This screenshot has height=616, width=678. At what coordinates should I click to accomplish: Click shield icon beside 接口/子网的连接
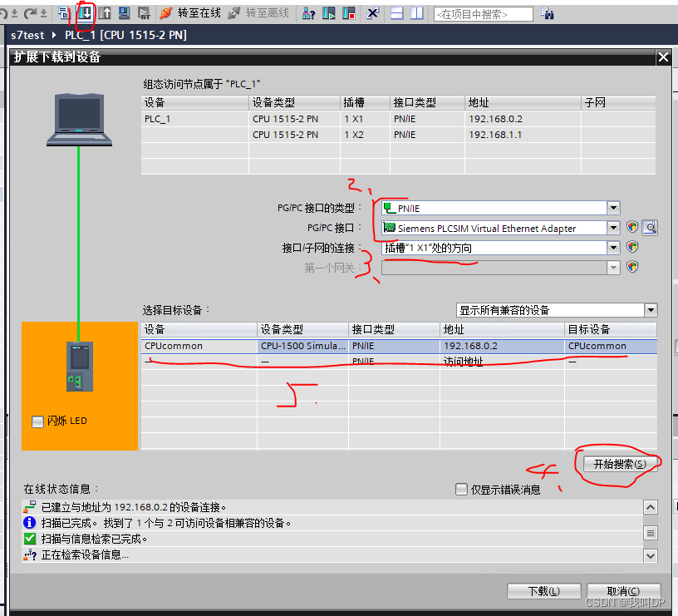click(x=632, y=247)
